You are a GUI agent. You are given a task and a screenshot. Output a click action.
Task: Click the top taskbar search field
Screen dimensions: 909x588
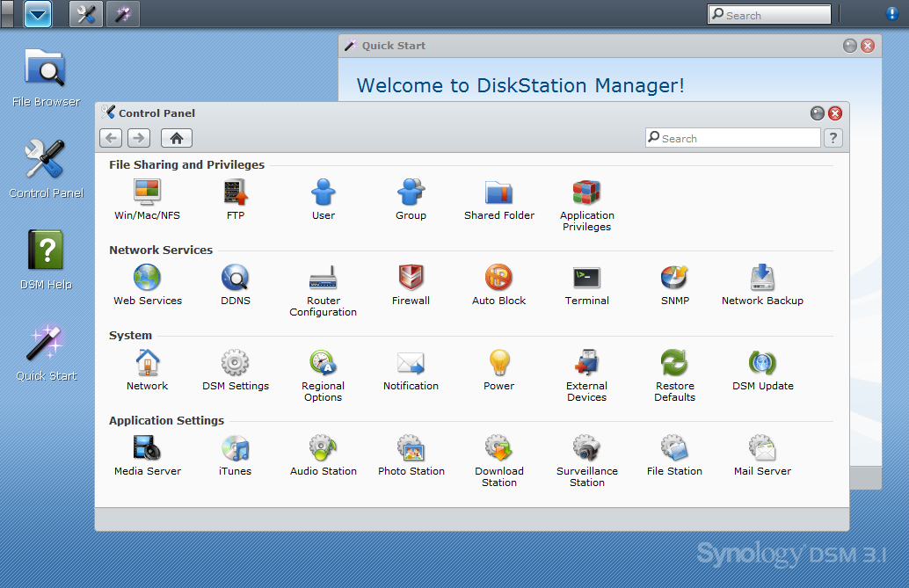(x=769, y=14)
